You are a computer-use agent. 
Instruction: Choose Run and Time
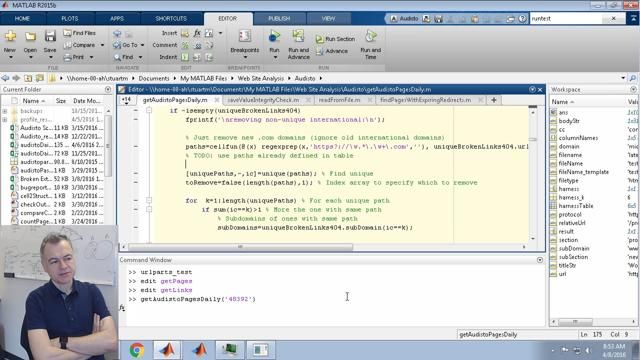point(370,44)
